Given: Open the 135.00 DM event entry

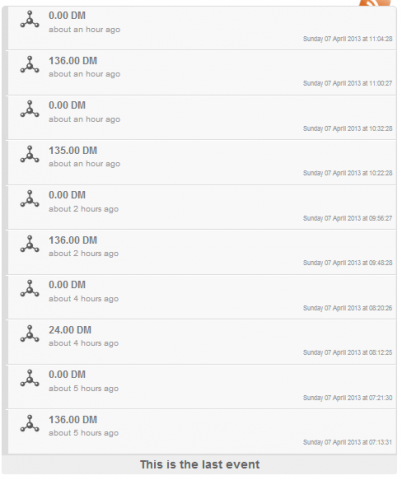Looking at the screenshot, I should point(202,162).
